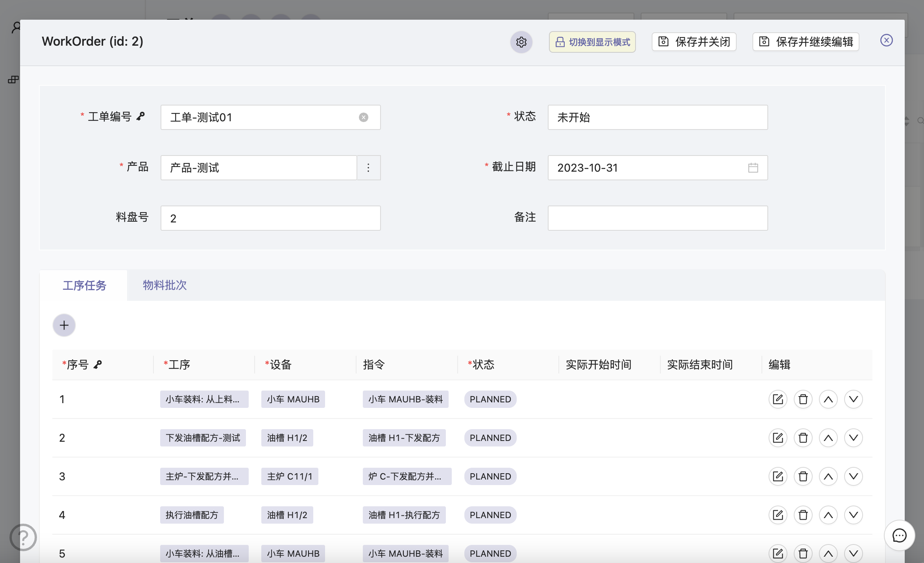
Task: Select the 工序任务 tab
Action: 84,285
